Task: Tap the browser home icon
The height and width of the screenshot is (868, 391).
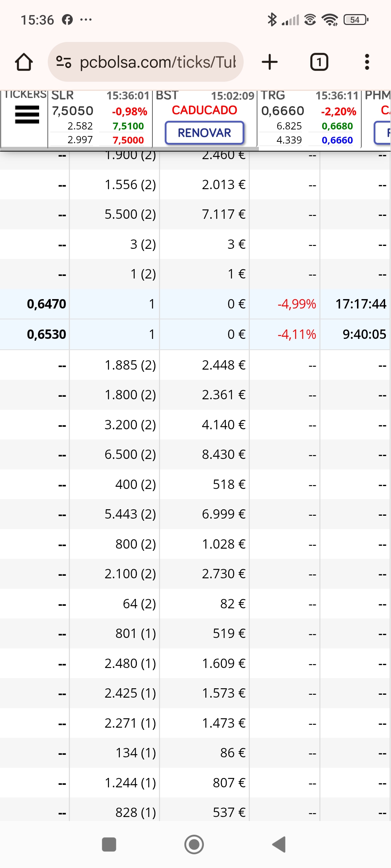Action: coord(24,62)
